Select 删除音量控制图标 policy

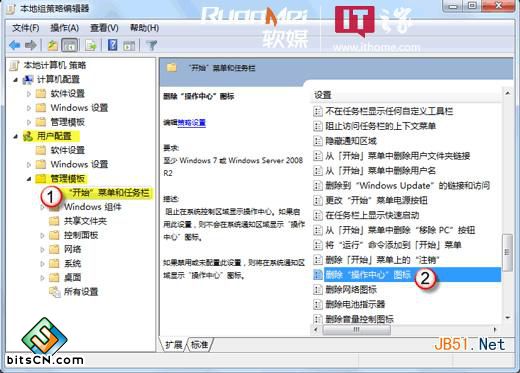(359, 319)
